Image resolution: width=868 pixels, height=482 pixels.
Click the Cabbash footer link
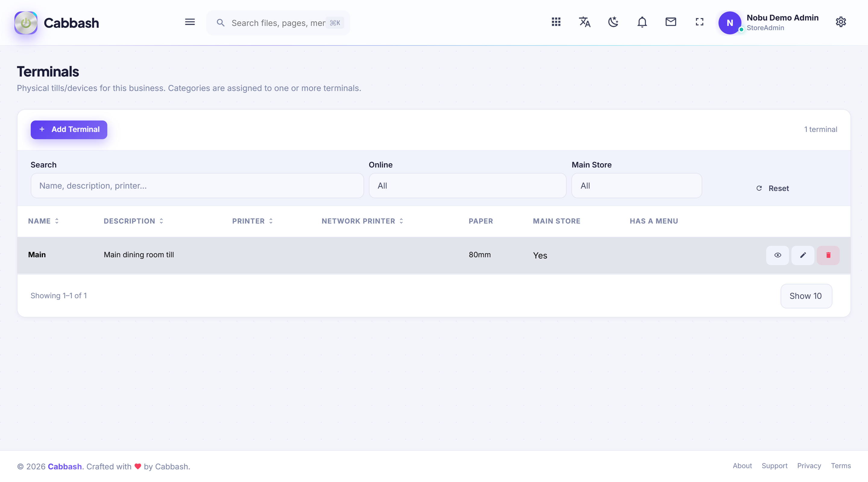pyautogui.click(x=65, y=466)
